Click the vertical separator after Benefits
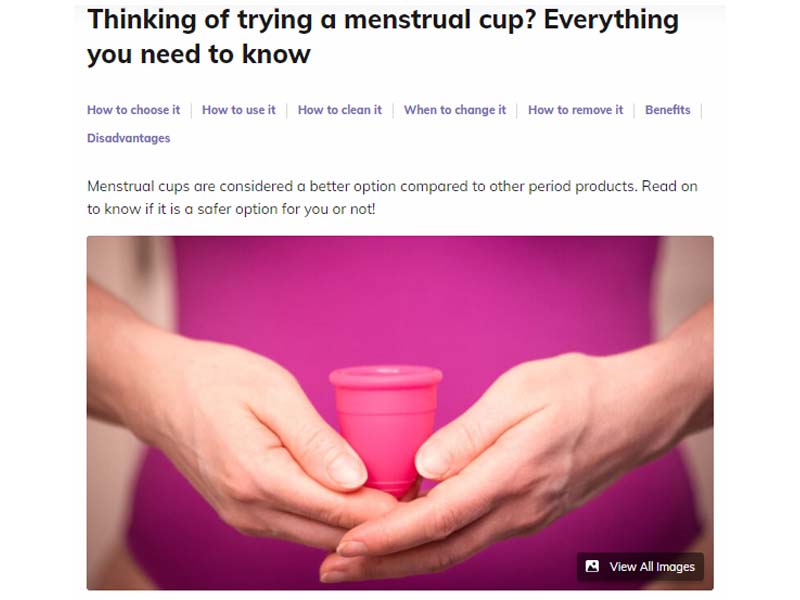The height and width of the screenshot is (600, 800). pyautogui.click(x=702, y=110)
